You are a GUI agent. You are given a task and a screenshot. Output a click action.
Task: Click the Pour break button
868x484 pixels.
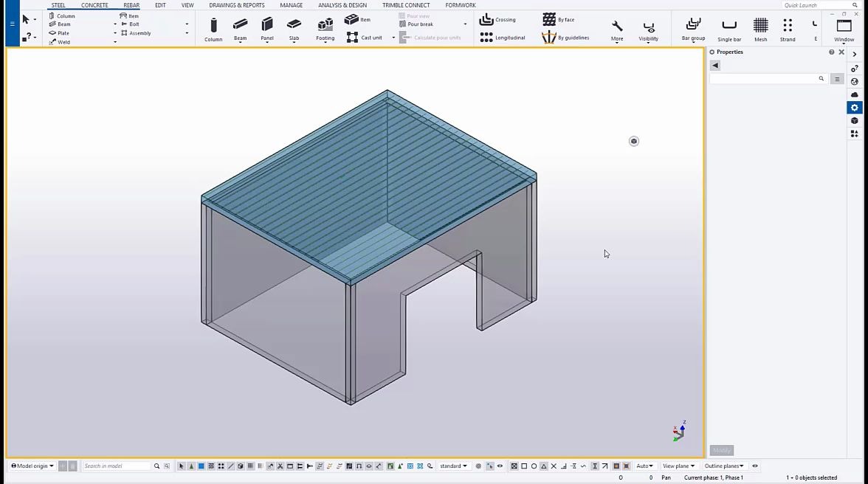coord(416,24)
